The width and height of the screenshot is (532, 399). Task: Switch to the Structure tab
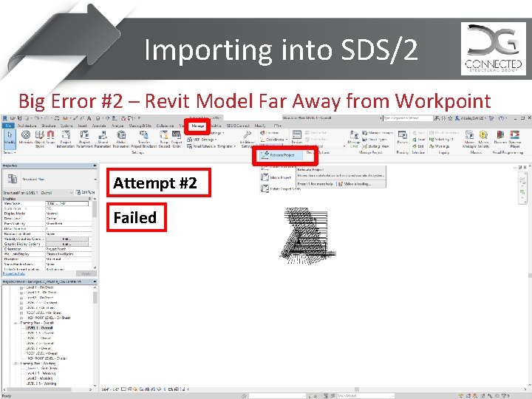[48, 126]
